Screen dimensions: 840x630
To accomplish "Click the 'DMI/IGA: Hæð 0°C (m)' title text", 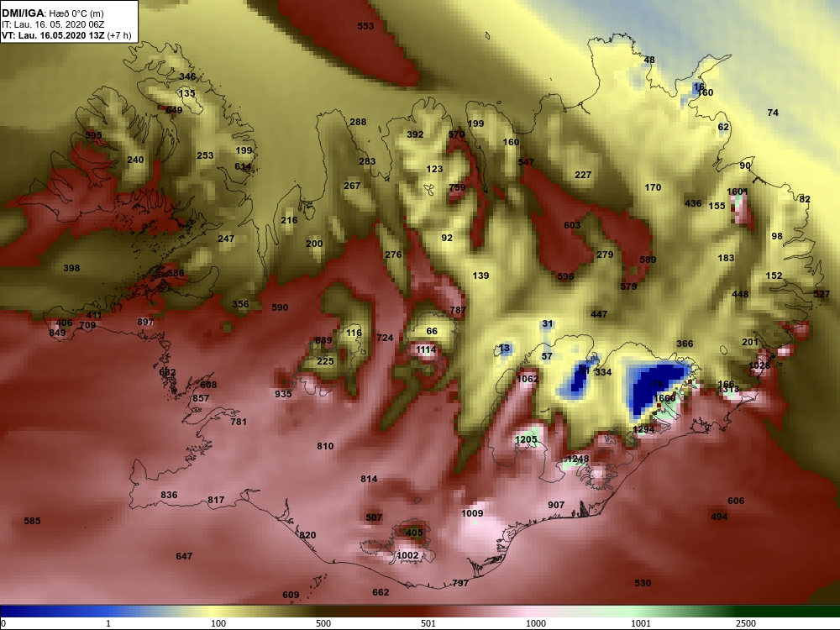I will (52, 13).
